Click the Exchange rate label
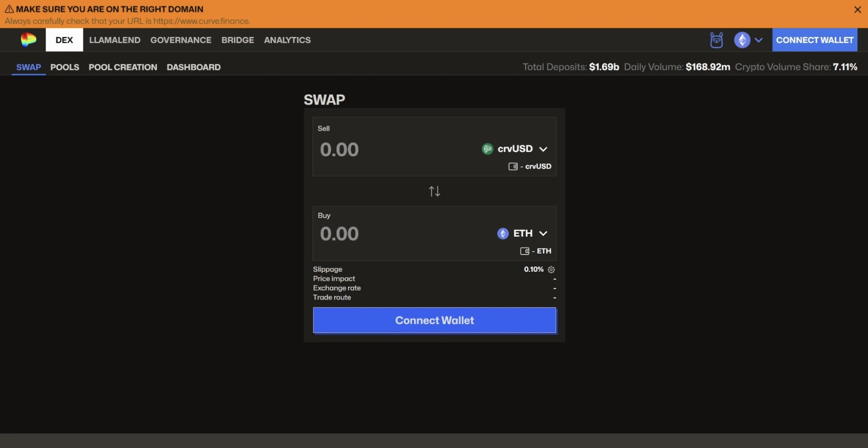 [337, 288]
